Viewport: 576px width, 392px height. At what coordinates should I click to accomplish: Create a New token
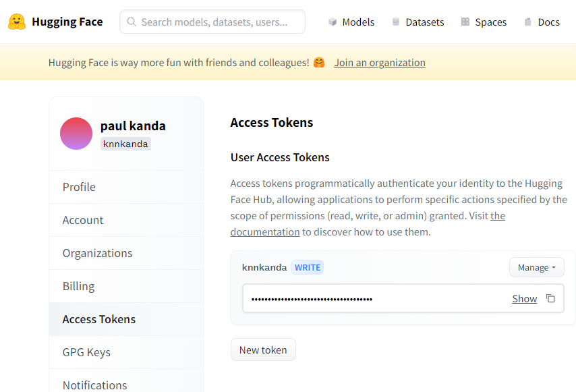[263, 349]
